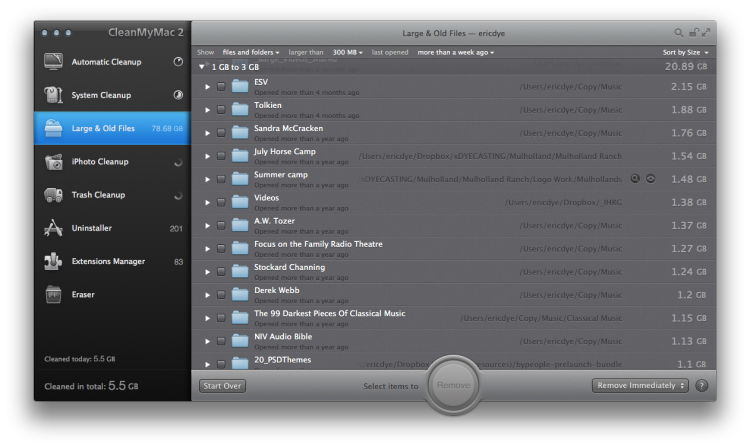Click the search magnifier in title bar
The height and width of the screenshot is (448, 750).
tap(678, 33)
